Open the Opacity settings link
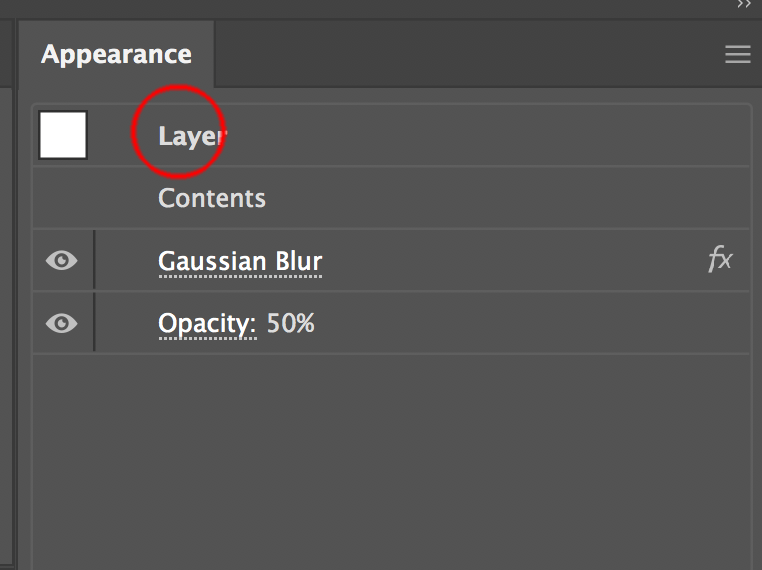Image resolution: width=762 pixels, height=570 pixels. [207, 324]
